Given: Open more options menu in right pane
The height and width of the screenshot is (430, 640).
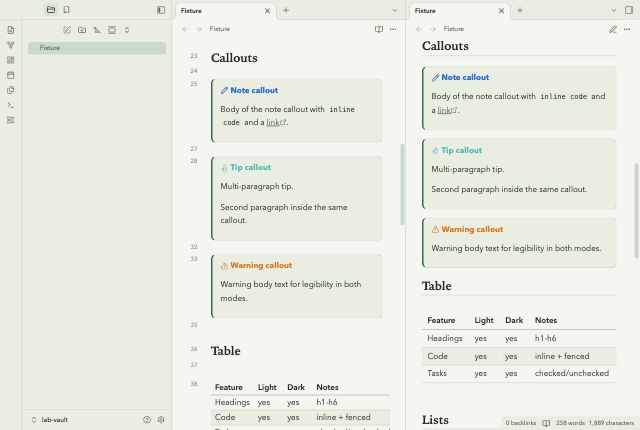Looking at the screenshot, I should (x=627, y=29).
